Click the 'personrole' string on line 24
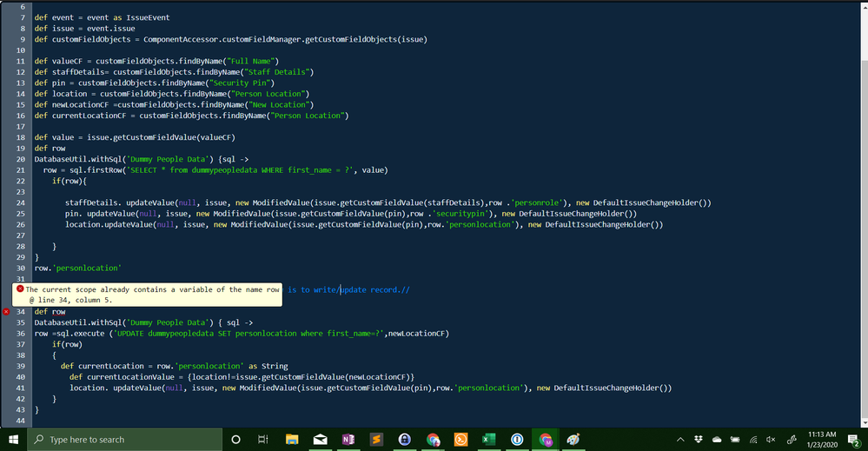 [x=535, y=202]
